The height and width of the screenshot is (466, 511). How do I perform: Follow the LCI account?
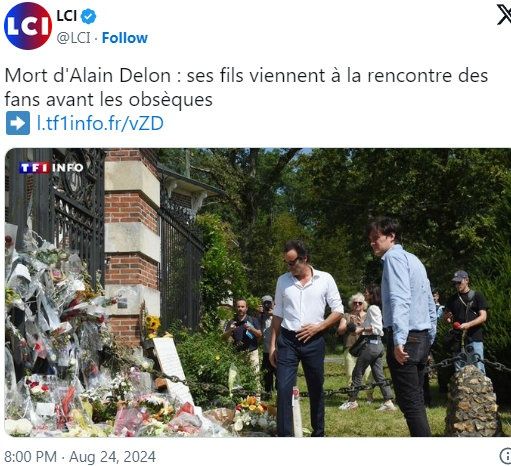click(125, 38)
